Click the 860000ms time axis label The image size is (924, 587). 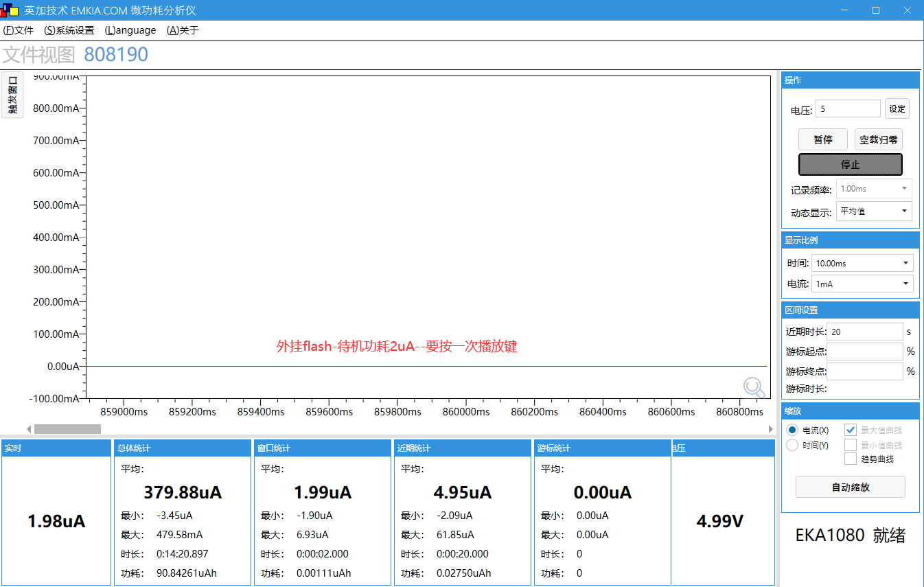465,412
